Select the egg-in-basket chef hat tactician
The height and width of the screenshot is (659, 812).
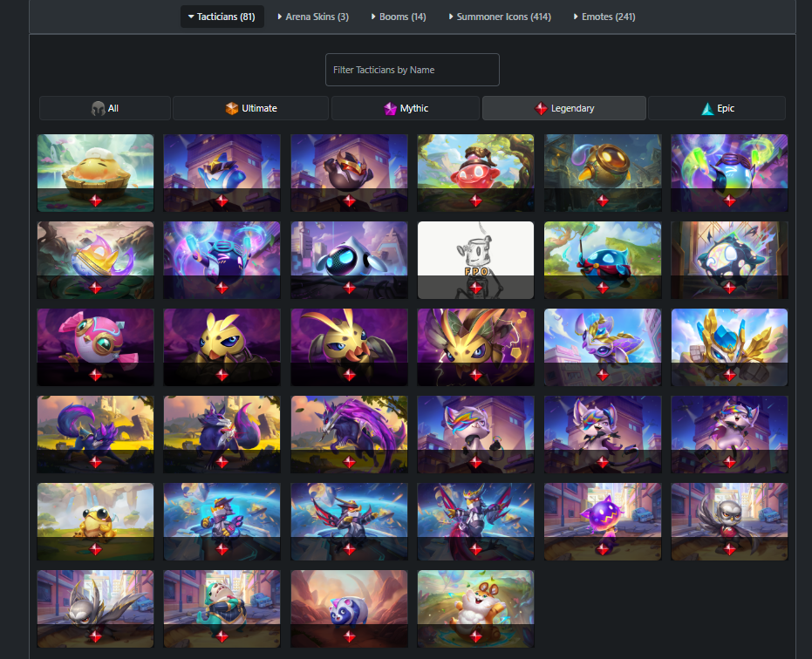95,173
